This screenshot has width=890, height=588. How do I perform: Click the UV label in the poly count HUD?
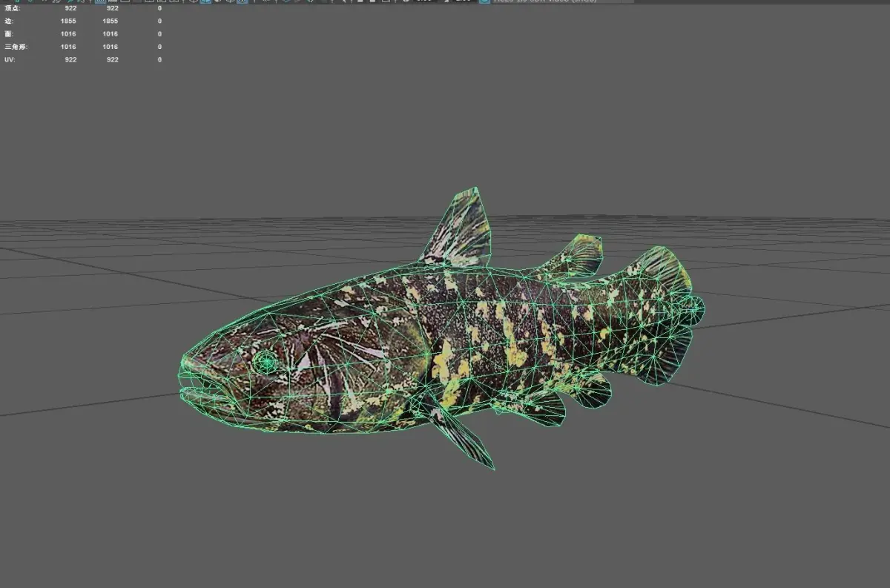click(9, 59)
